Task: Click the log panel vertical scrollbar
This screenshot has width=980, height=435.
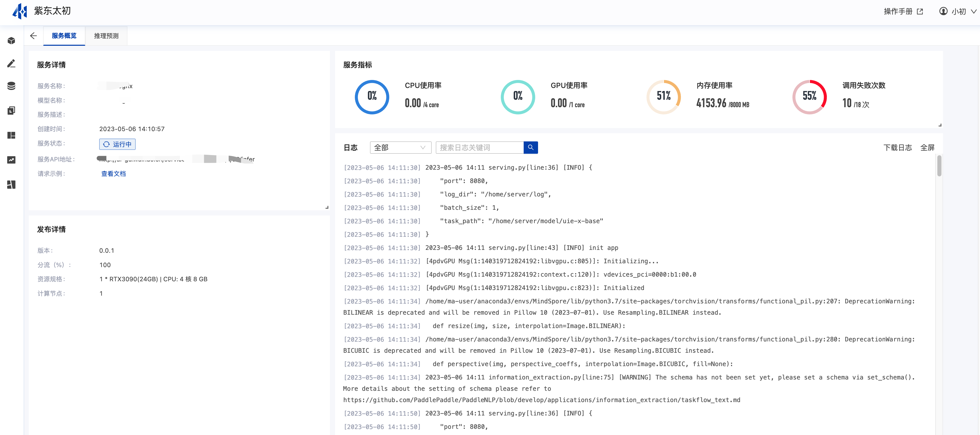Action: (x=939, y=166)
